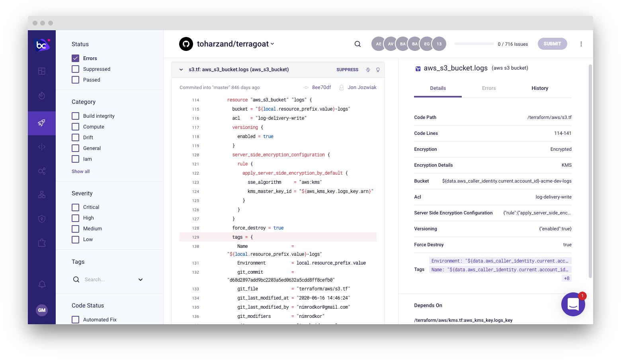The width and height of the screenshot is (621, 364).
Task: Check the Medium severity checkbox
Action: (75, 229)
